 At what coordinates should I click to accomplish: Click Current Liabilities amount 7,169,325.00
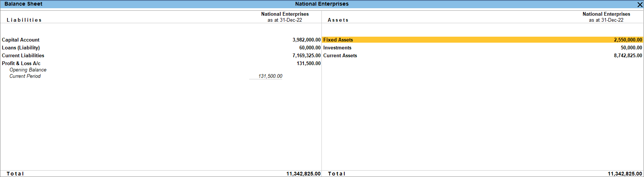pos(306,55)
